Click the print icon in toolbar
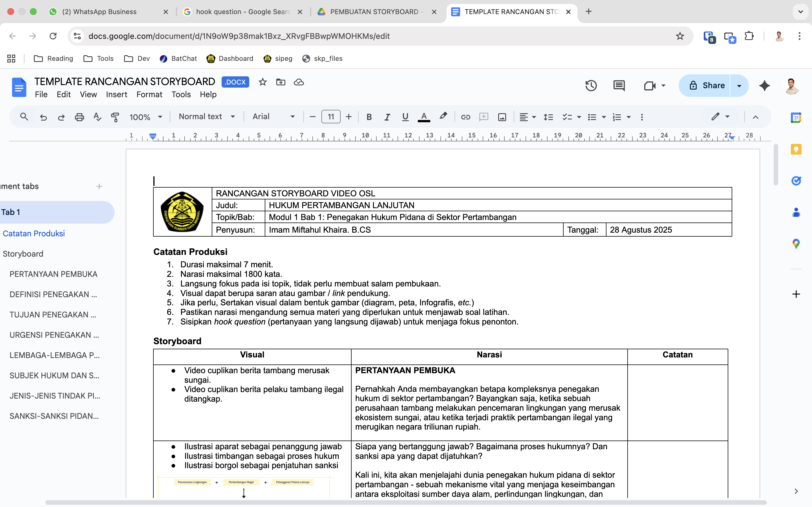 point(79,117)
